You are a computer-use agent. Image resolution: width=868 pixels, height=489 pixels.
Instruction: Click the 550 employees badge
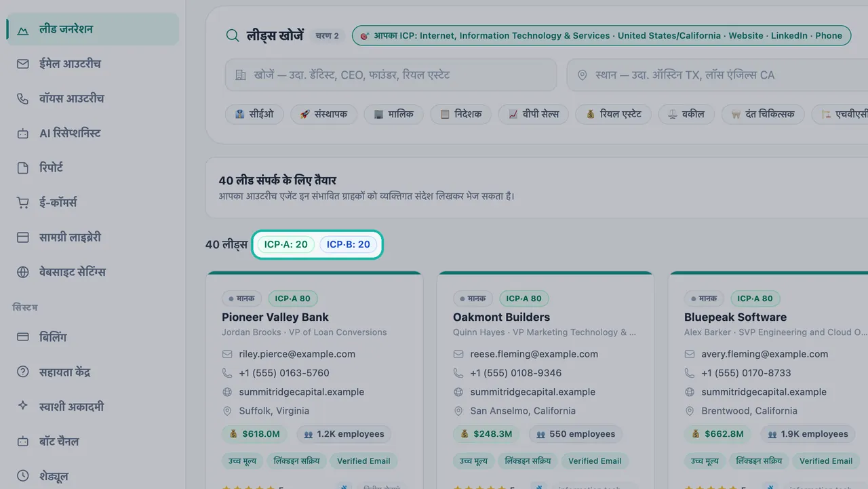click(x=576, y=434)
